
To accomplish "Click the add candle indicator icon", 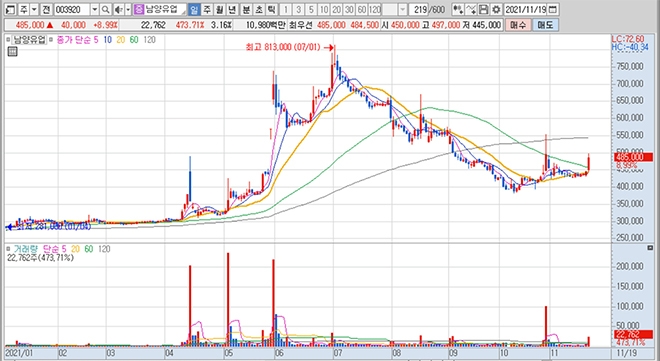I will [x=458, y=9].
